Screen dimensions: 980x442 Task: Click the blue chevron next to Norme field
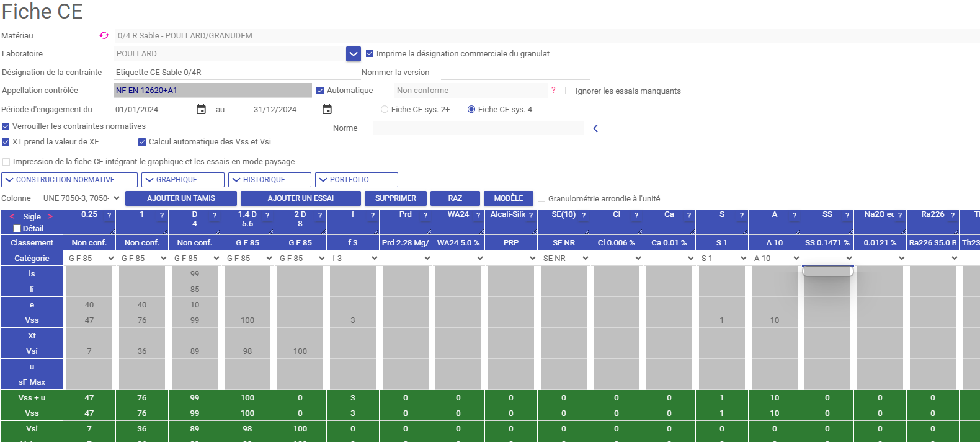595,128
